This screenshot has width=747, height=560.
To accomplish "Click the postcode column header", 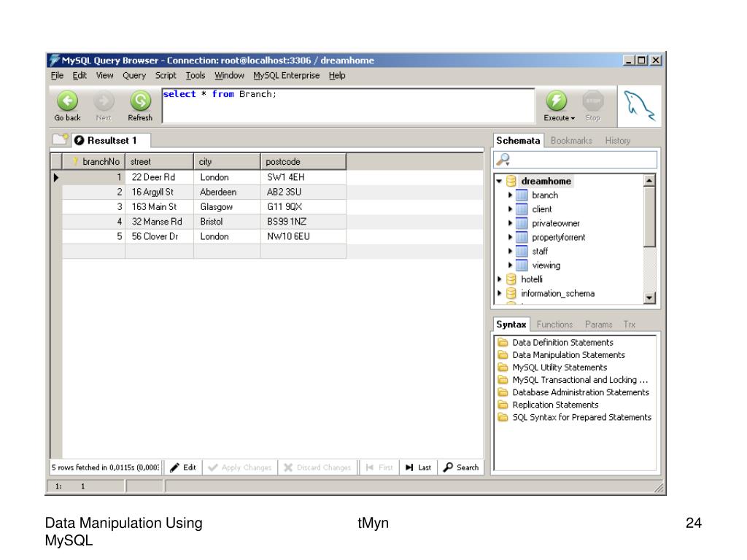I will point(303,161).
